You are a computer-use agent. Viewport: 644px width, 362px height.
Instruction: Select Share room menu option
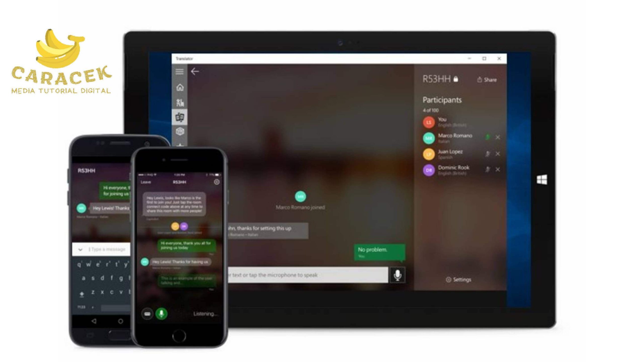[x=486, y=79]
